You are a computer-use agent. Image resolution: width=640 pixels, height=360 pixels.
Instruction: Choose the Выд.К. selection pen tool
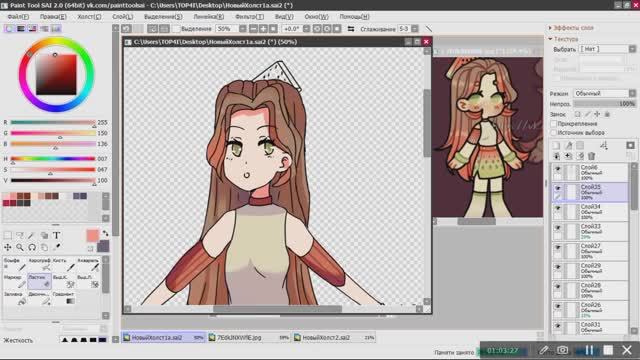click(x=64, y=281)
